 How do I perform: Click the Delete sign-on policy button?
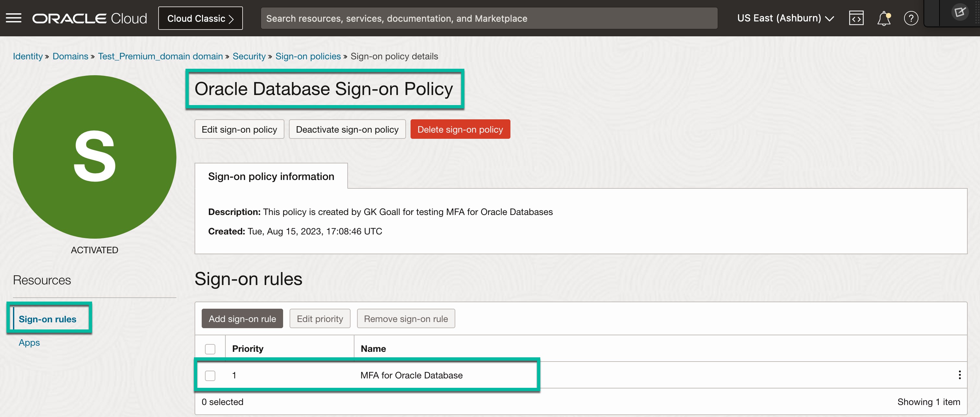[460, 129]
